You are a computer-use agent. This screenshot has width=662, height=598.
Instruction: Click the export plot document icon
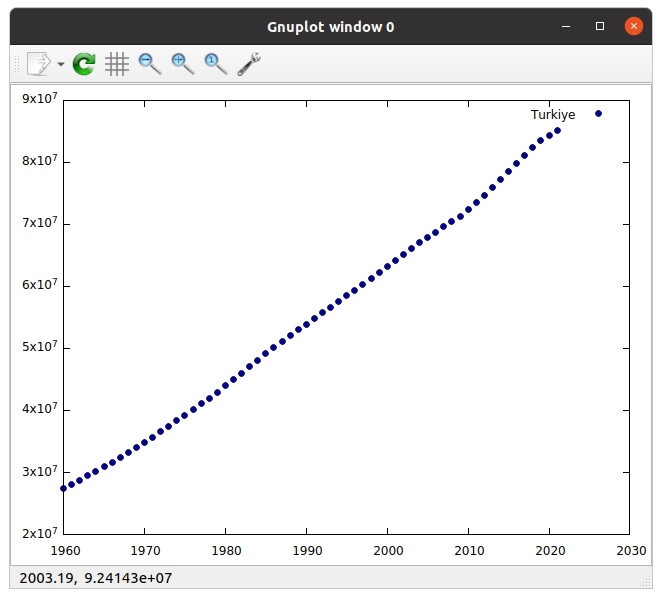(x=38, y=64)
